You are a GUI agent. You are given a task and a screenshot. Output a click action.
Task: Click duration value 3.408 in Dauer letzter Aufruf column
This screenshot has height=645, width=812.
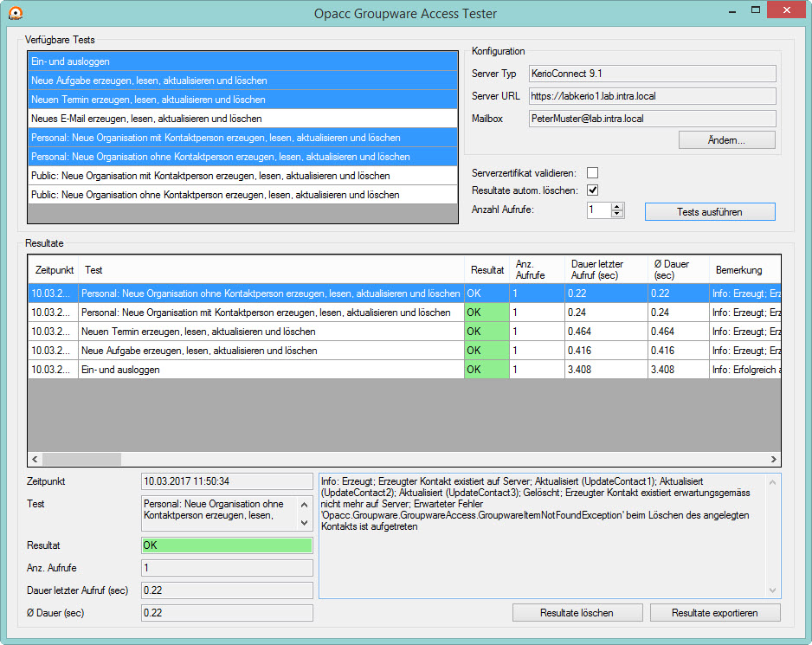(x=606, y=370)
